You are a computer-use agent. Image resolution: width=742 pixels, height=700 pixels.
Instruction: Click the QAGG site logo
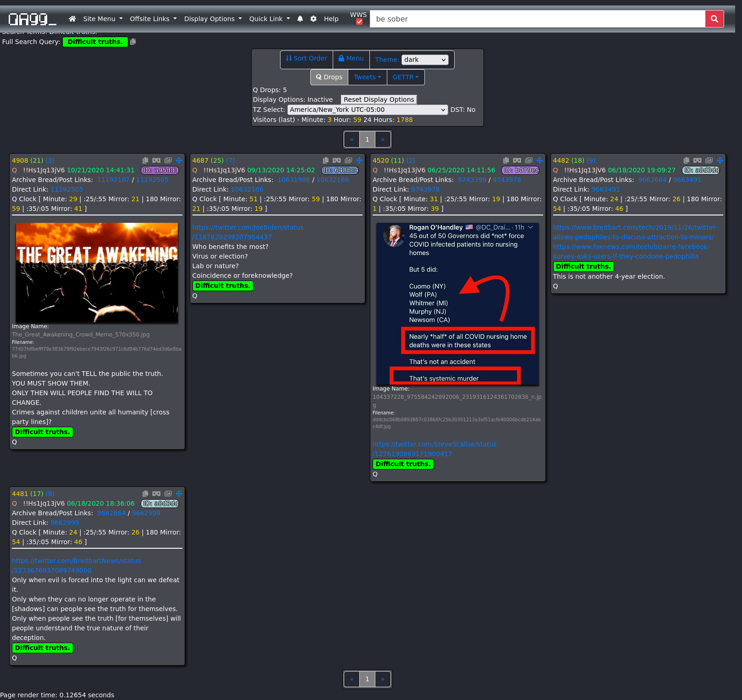(32, 19)
